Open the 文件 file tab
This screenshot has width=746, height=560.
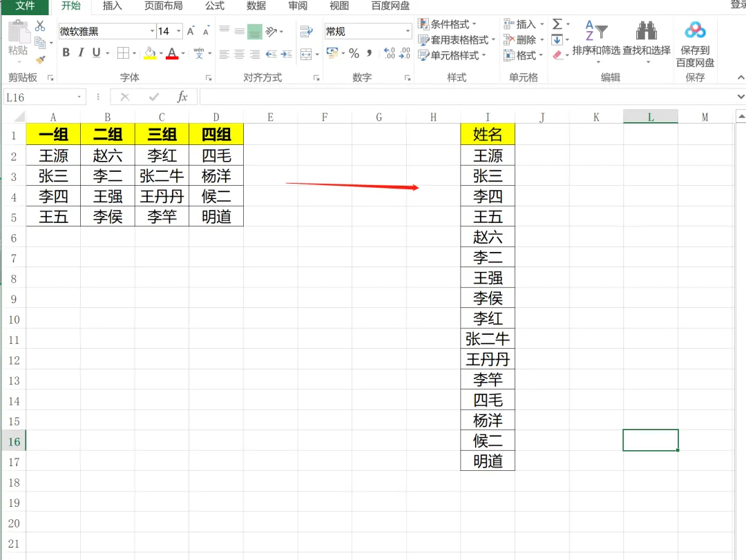[25, 6]
